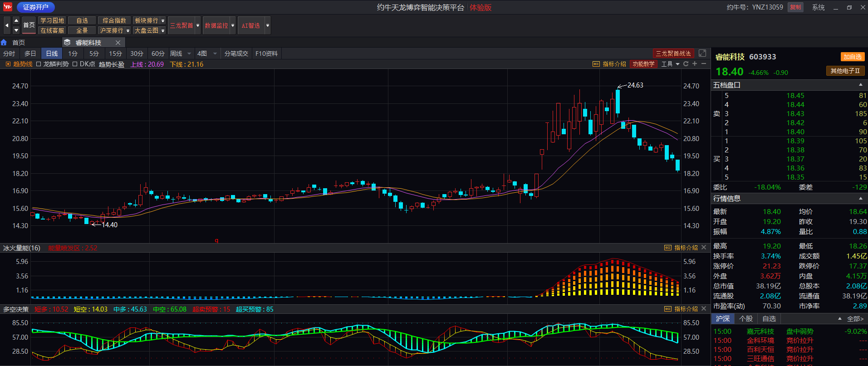Click the fullscreen expand chart icon
868x366 pixels.
click(702, 54)
